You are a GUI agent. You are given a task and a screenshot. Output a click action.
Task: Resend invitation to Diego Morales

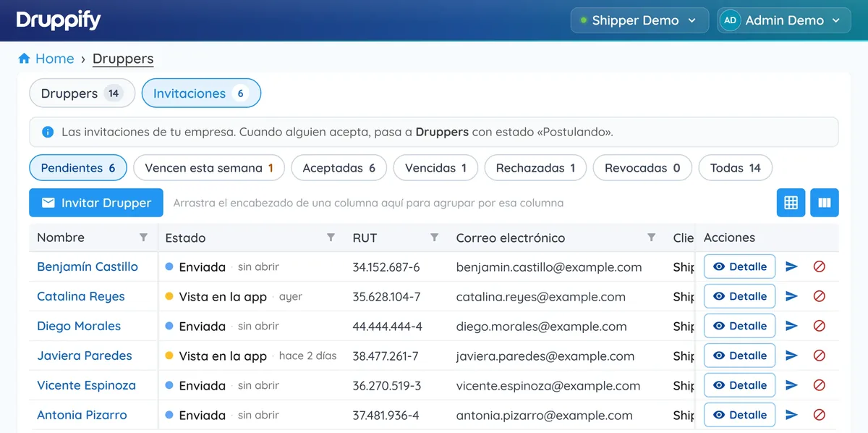pos(791,326)
